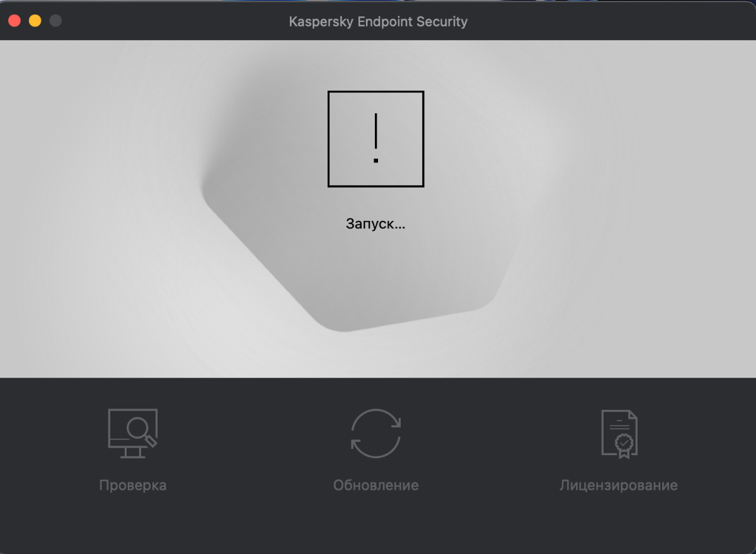The image size is (756, 554).
Task: Click the exclamation mark status icon
Action: 376,139
